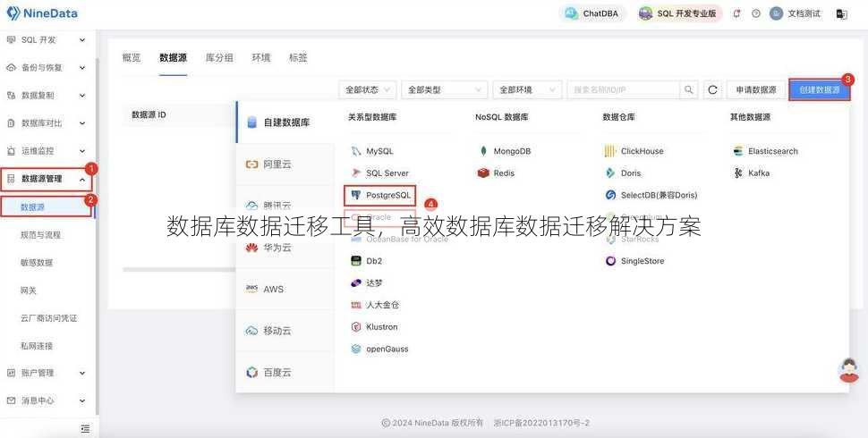Click 申请数据源 button
The height and width of the screenshot is (438, 868).
(x=756, y=89)
